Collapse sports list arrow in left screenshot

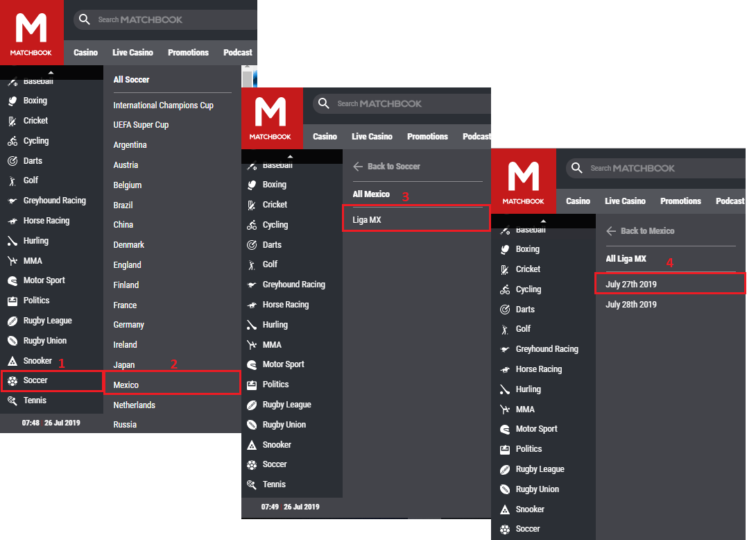(51, 72)
